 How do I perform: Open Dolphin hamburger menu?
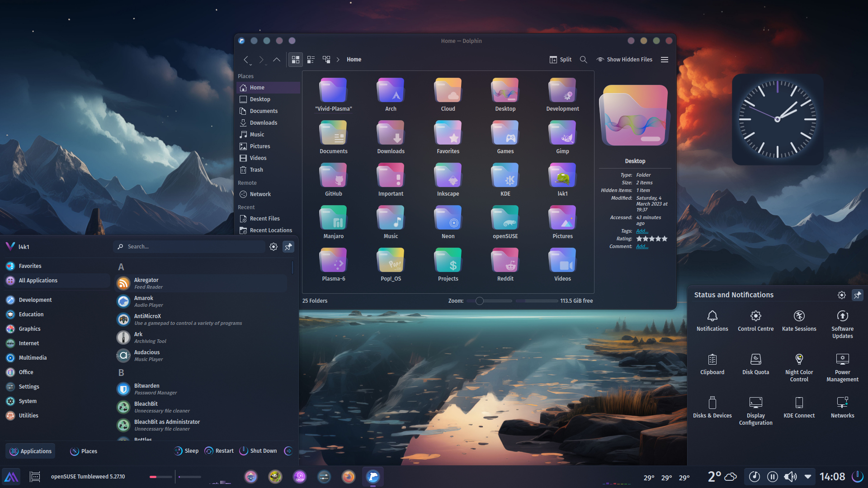coord(665,60)
